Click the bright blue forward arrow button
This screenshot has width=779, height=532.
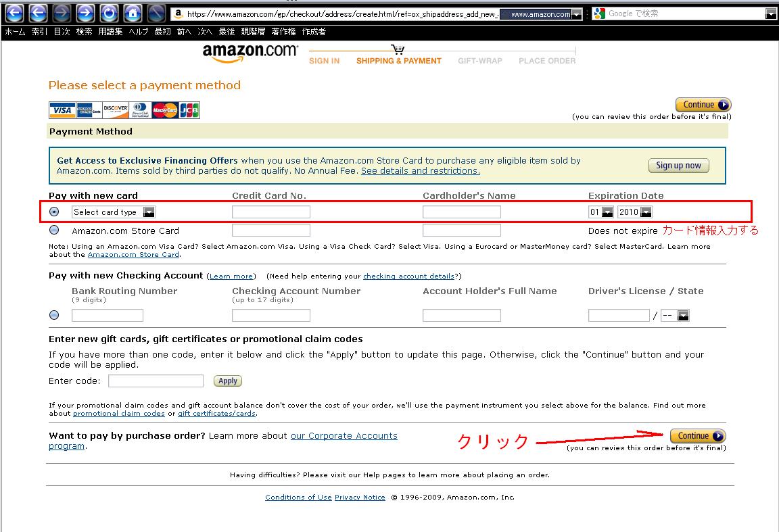point(85,13)
